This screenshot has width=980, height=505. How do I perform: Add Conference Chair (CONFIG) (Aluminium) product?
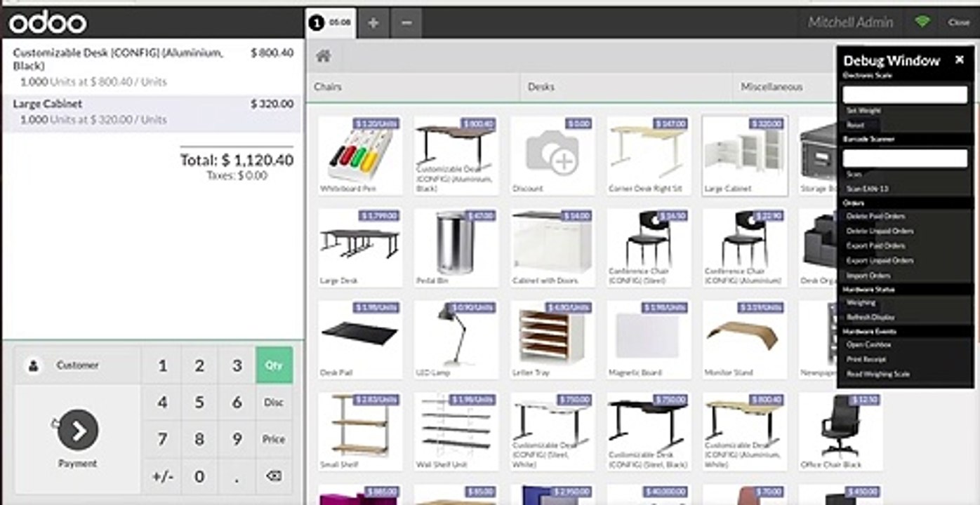coord(745,248)
